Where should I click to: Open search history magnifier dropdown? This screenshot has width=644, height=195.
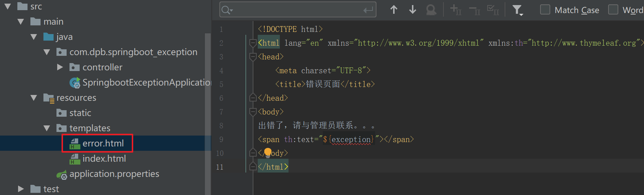(x=227, y=10)
